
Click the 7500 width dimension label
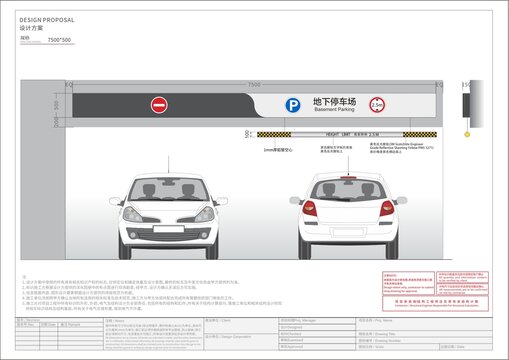(254, 85)
